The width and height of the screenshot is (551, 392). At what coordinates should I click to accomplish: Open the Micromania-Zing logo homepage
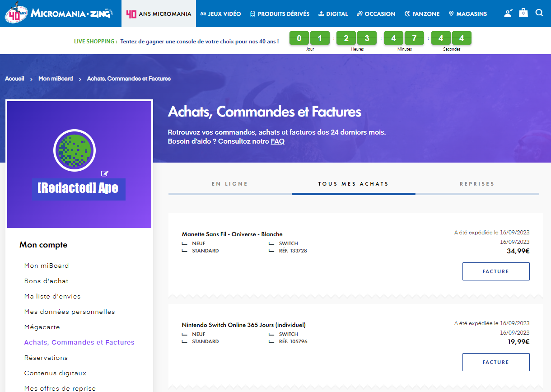(59, 14)
